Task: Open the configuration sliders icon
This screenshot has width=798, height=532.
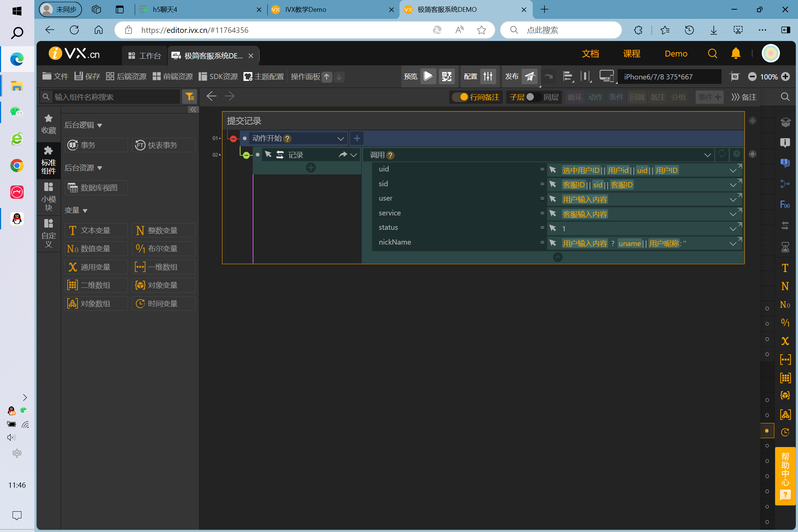Action: 488,76
